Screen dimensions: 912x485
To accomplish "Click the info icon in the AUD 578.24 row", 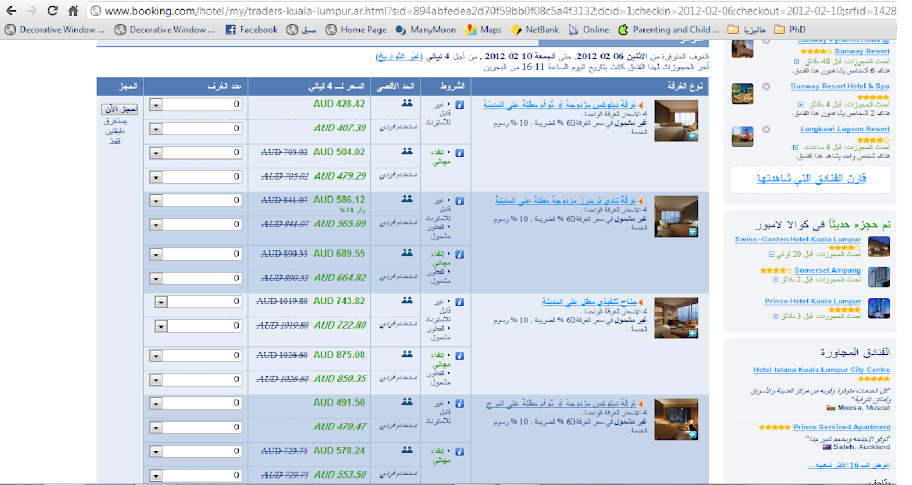I will coord(459,451).
